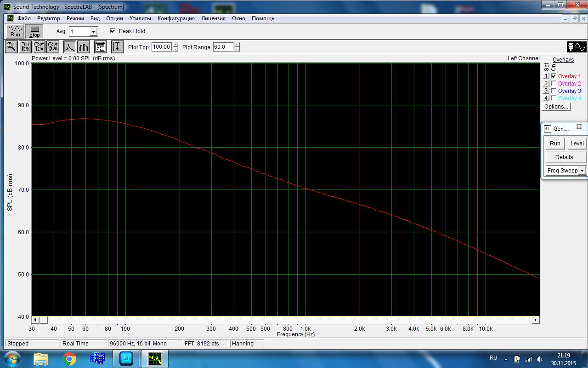
Task: Open the Конфигурация menu
Action: [x=176, y=18]
